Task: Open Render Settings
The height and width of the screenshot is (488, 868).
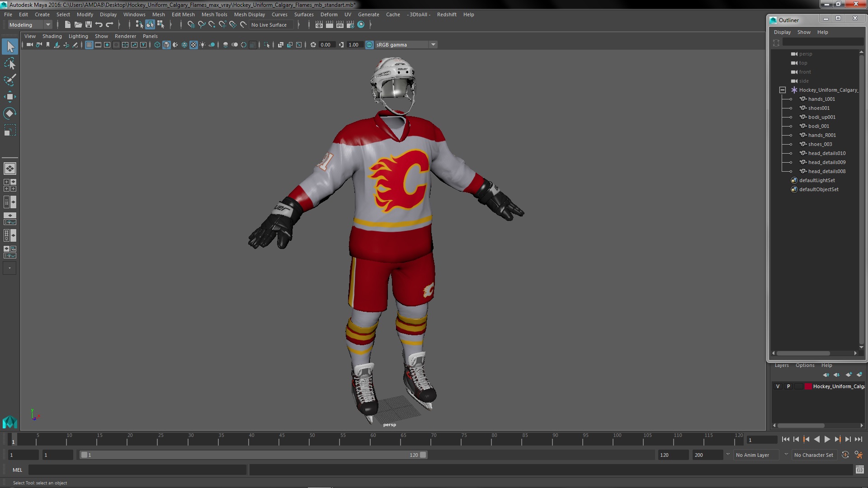Action: coord(350,25)
